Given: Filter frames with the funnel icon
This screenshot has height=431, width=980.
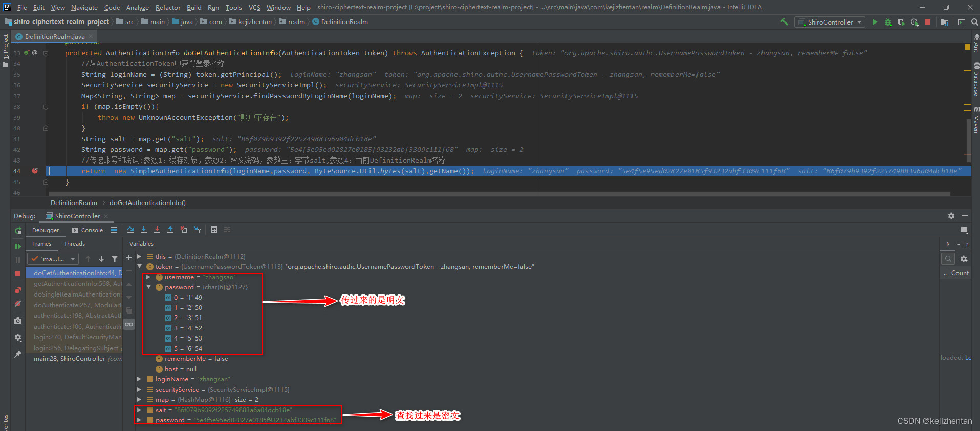Looking at the screenshot, I should point(115,259).
